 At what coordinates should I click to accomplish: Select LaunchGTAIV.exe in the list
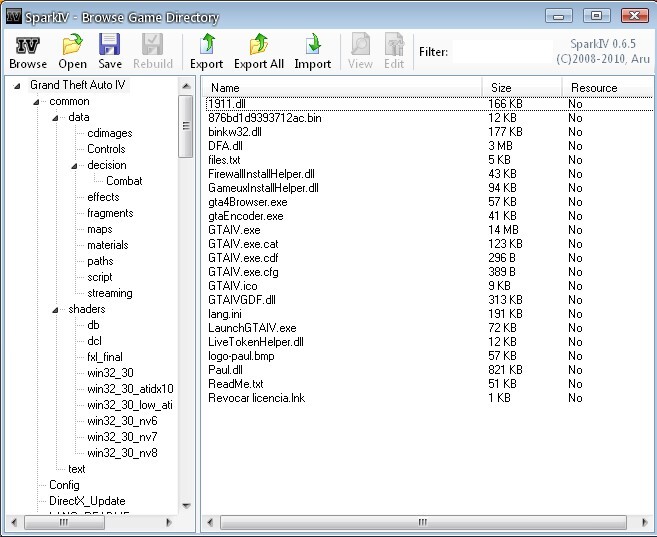tap(252, 328)
